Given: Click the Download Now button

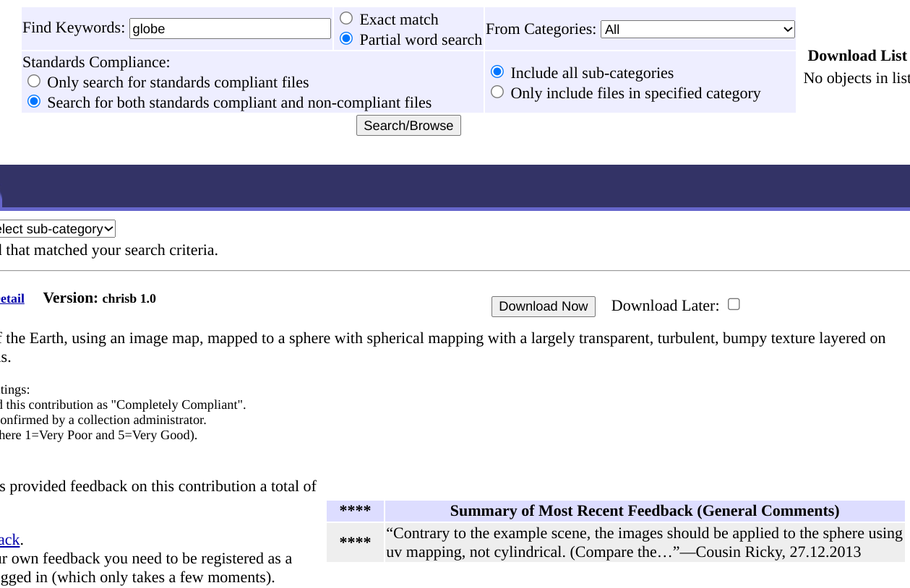Looking at the screenshot, I should 543,306.
